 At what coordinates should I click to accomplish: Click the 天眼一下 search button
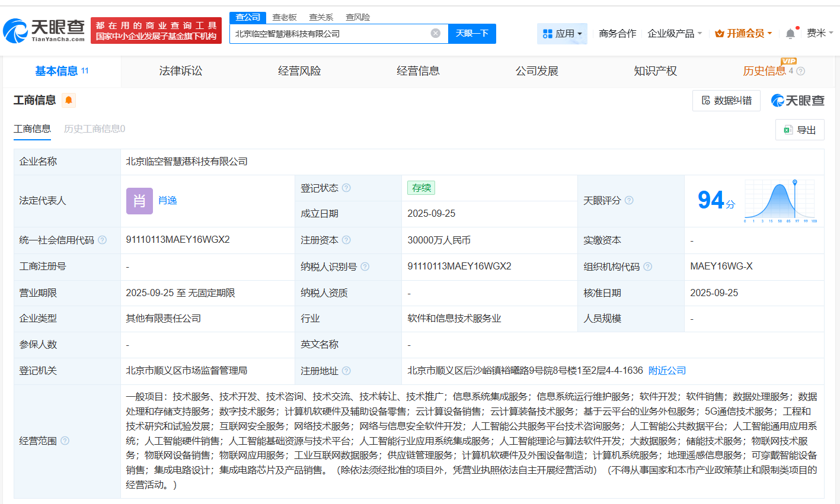[x=471, y=33]
